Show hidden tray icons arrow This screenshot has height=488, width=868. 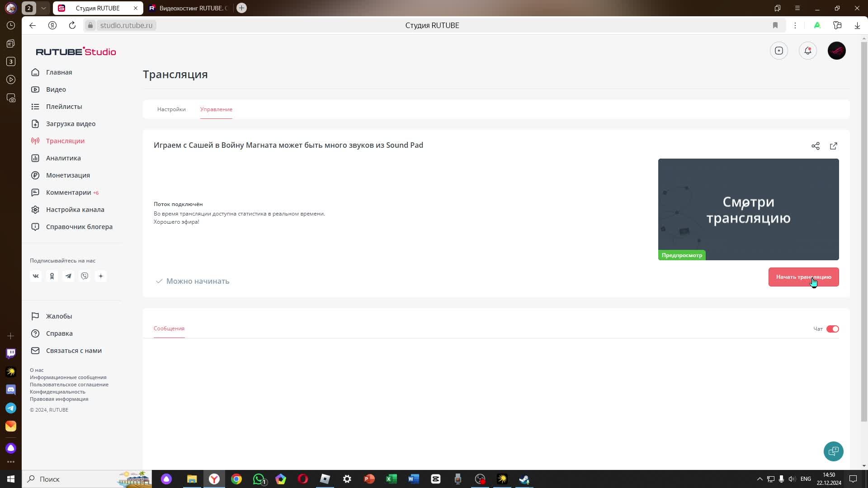point(760,479)
